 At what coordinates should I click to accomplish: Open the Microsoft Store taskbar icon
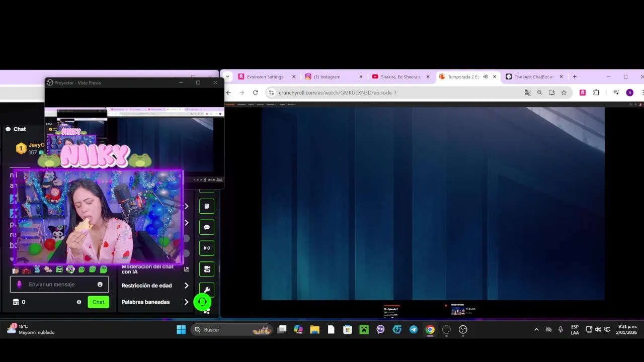[347, 330]
